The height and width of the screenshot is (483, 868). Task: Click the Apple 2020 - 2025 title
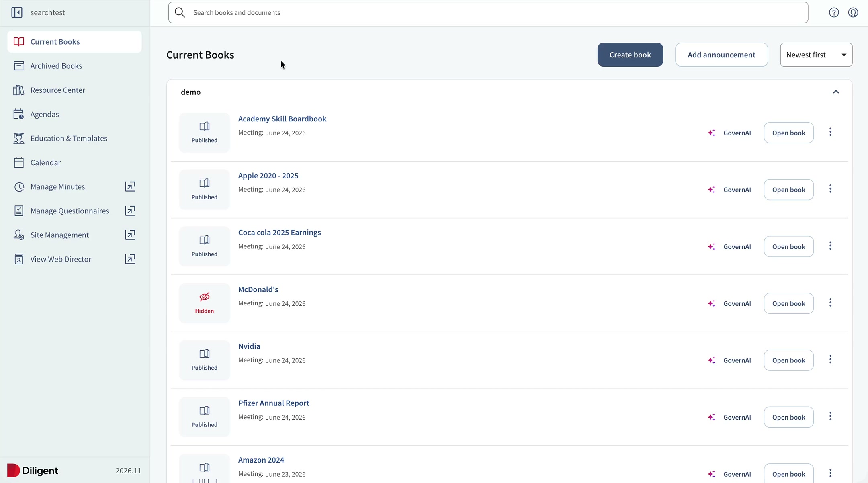point(268,176)
